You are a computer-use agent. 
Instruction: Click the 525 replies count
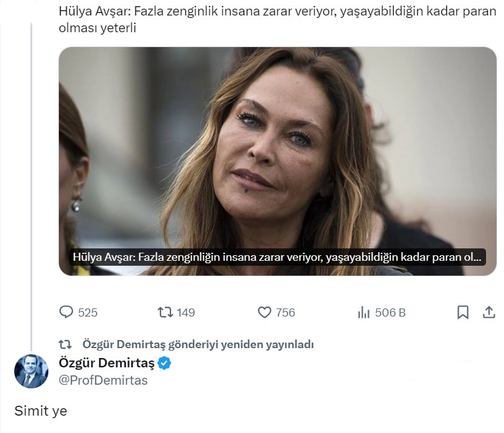87,313
